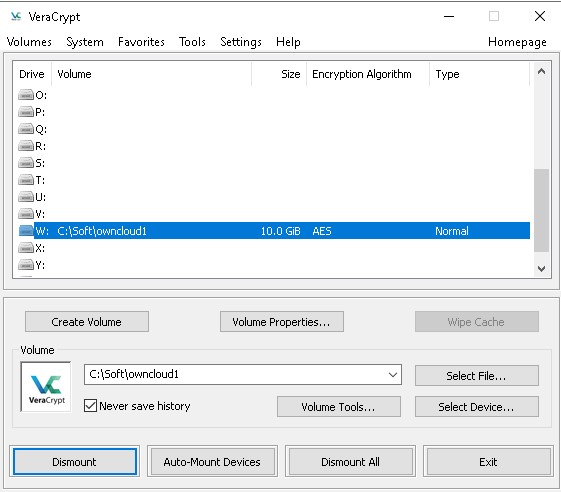This screenshot has width=561, height=492.
Task: Click Auto-Mount Devices
Action: click(212, 462)
